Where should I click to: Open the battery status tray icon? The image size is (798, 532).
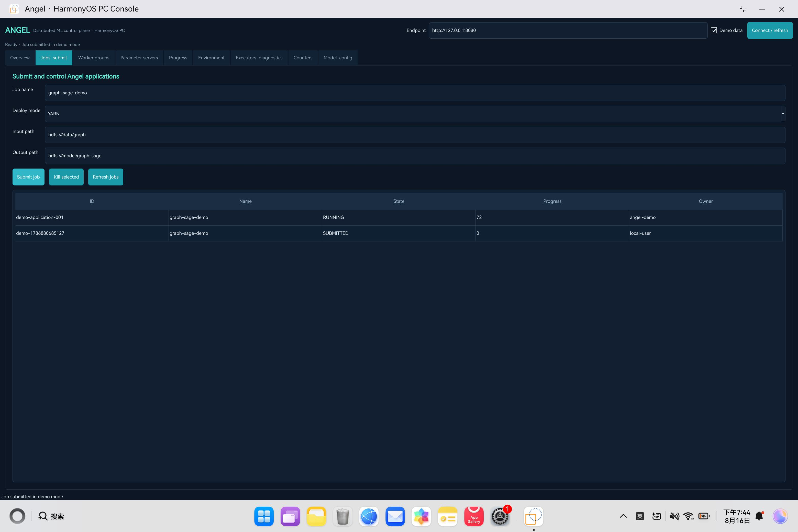point(704,516)
